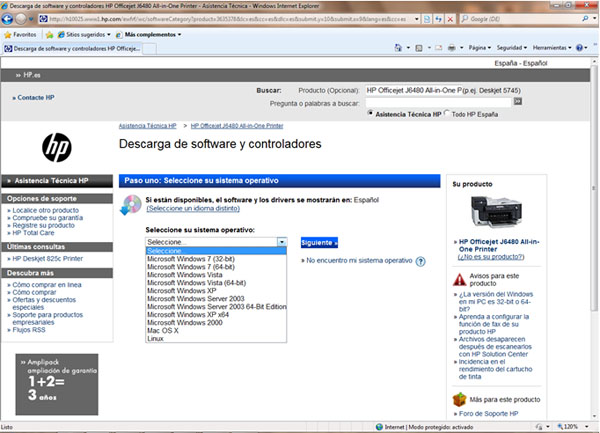
Task: Click the search magnifier icon in the Google box
Action: 585,18
